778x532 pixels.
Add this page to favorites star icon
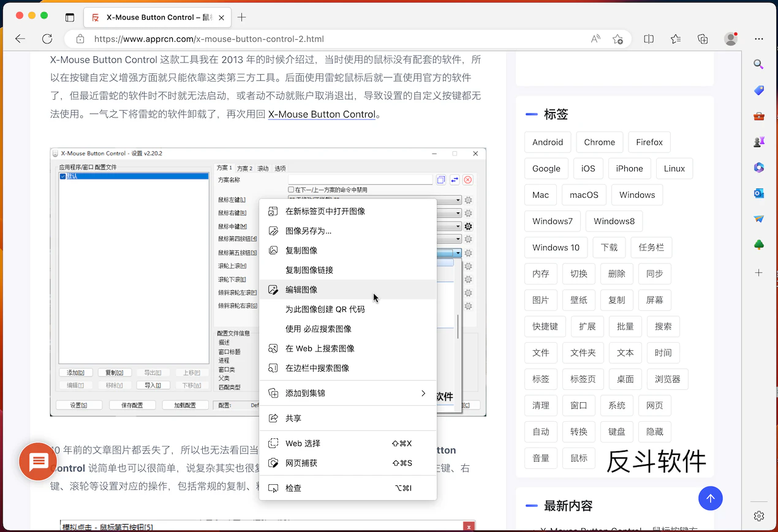617,39
